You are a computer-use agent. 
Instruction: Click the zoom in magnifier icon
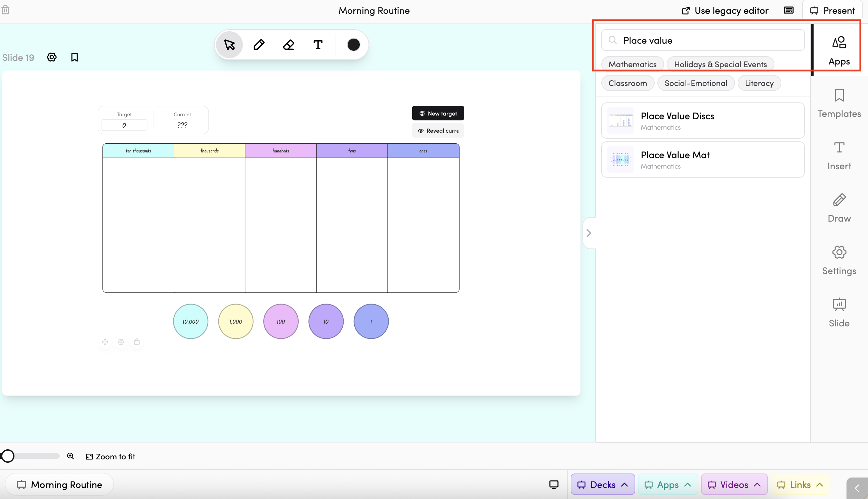pyautogui.click(x=70, y=456)
